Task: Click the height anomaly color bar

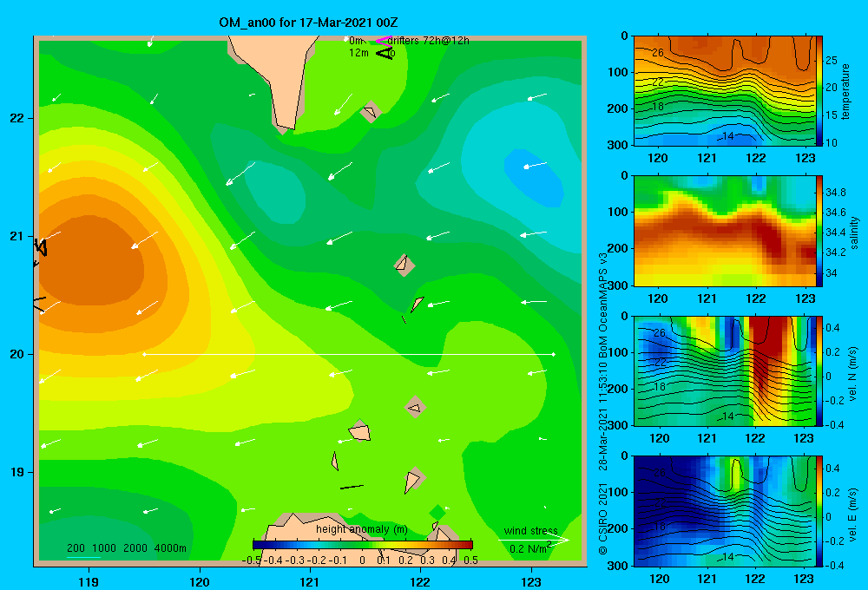Action: point(363,545)
